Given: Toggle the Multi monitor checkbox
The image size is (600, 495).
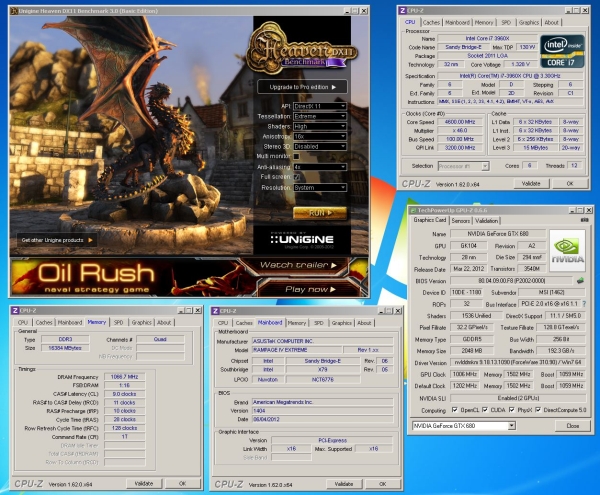Looking at the screenshot, I should [x=296, y=156].
